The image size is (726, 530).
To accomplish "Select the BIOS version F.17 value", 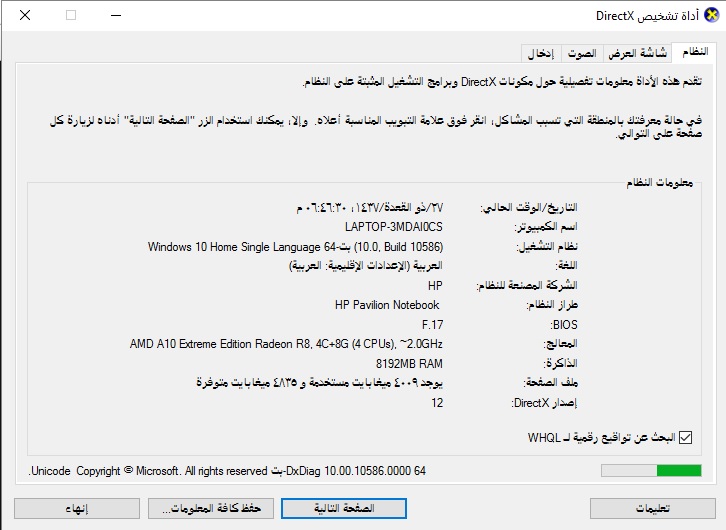I will click(432, 325).
